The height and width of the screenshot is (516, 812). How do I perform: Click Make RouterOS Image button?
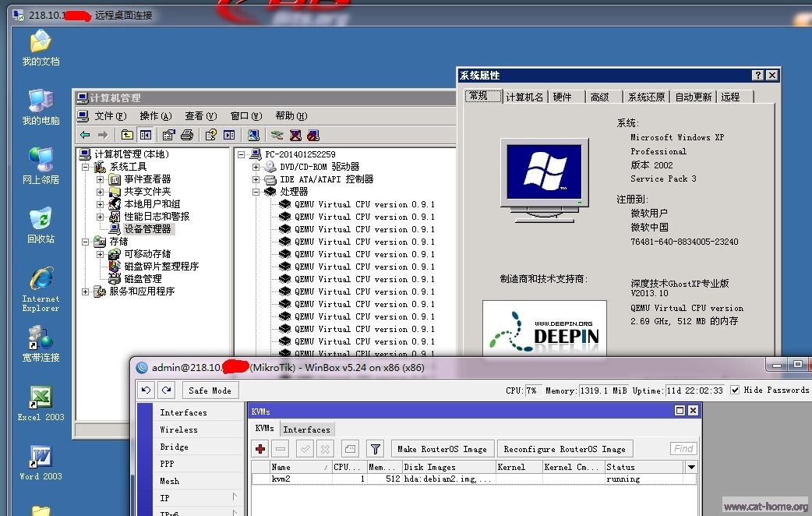coord(442,449)
